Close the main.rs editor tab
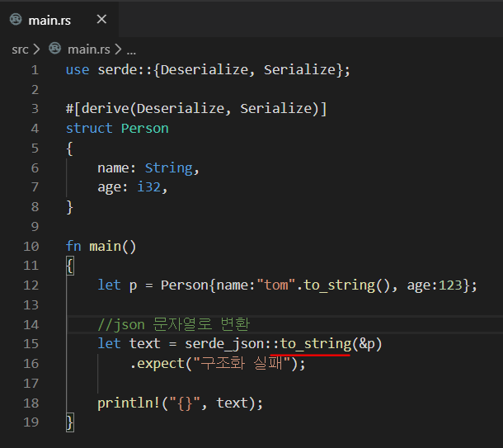The image size is (503, 448). pyautogui.click(x=101, y=20)
